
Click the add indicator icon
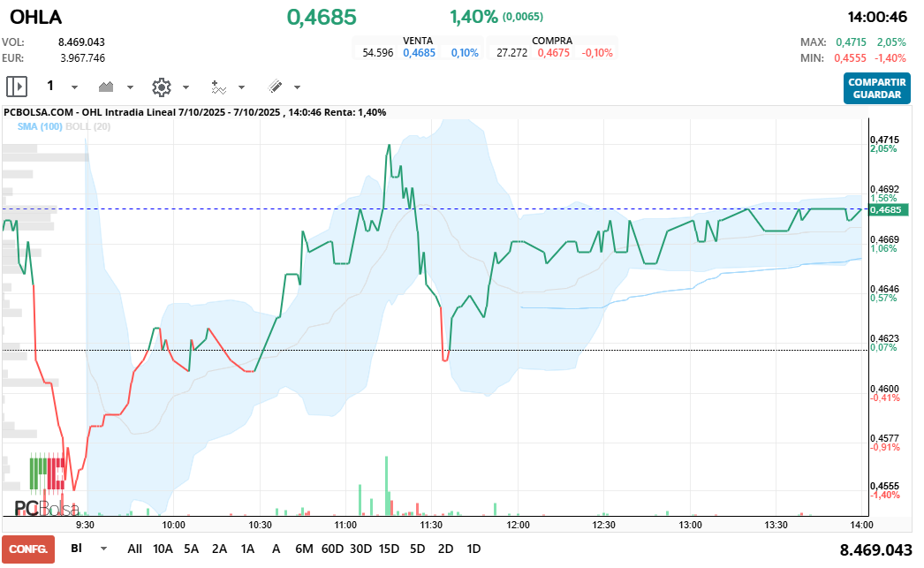click(218, 87)
